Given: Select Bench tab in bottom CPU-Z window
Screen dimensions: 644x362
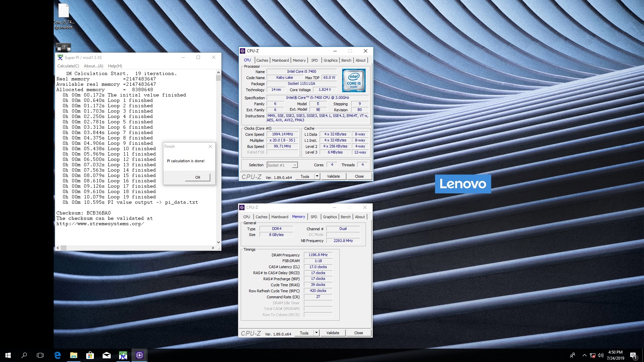Looking at the screenshot, I should pyautogui.click(x=345, y=217).
